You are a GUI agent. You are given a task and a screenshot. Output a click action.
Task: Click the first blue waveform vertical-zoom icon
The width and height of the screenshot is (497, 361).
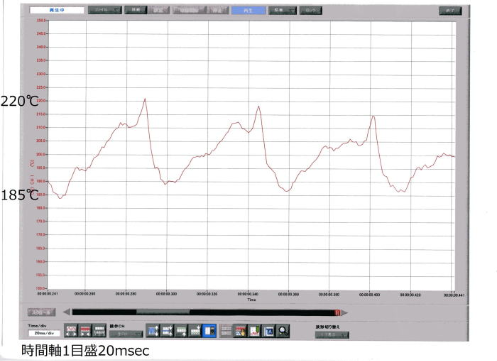click(153, 331)
